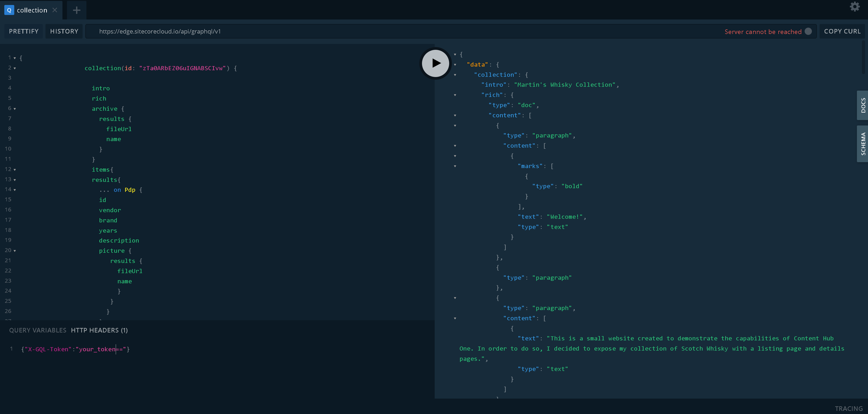The image size is (868, 414).
Task: Add a new tab with plus icon
Action: pos(76,10)
